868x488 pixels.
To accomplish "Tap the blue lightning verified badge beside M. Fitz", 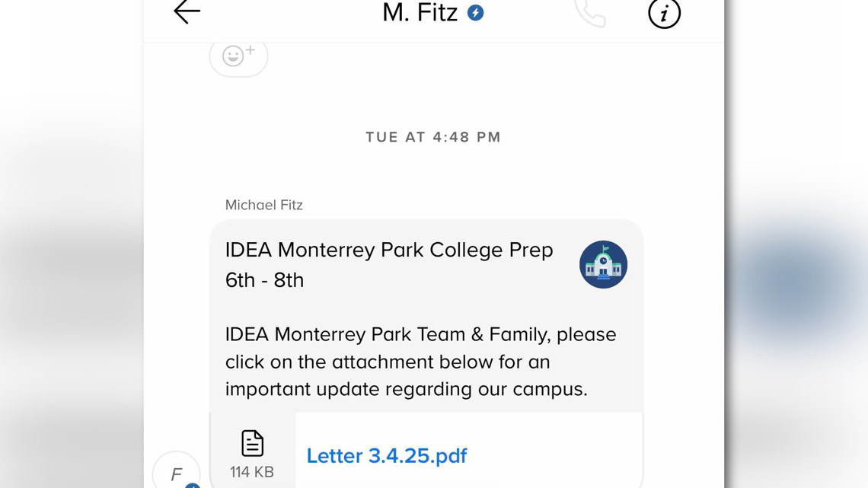I will click(476, 13).
